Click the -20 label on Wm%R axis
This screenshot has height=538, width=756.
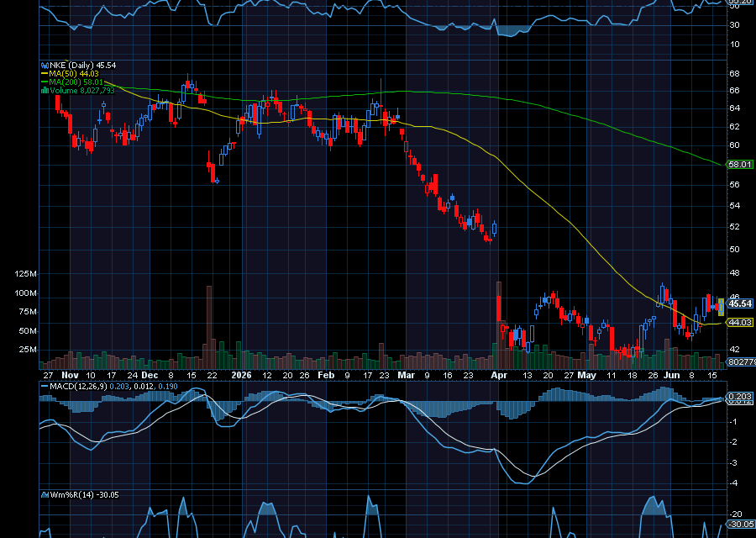(x=736, y=514)
